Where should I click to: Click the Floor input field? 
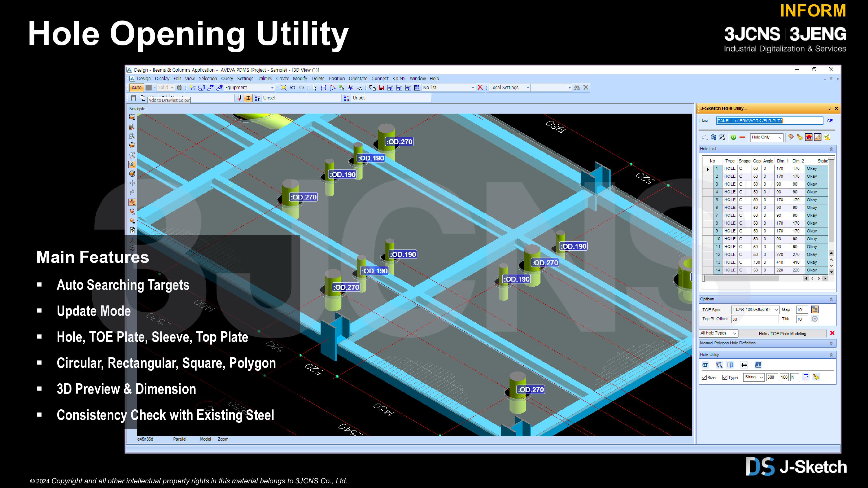click(x=770, y=121)
